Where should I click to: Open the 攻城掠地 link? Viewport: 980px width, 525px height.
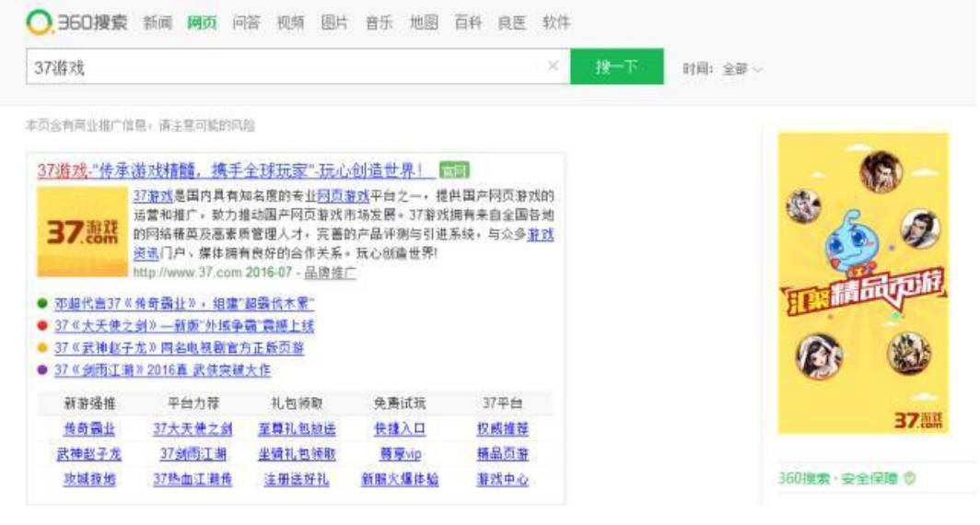pos(89,479)
